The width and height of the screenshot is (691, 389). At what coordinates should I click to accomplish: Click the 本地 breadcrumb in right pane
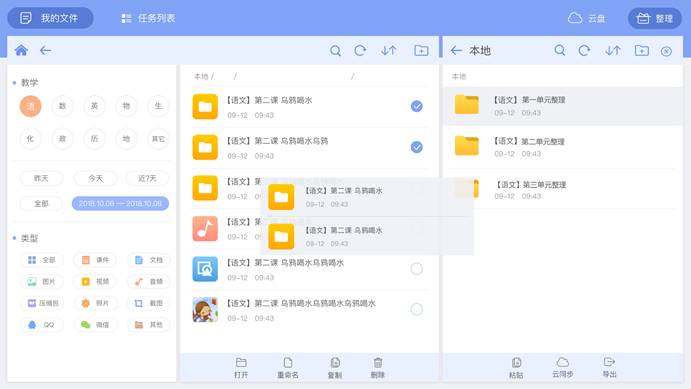pyautogui.click(x=459, y=77)
